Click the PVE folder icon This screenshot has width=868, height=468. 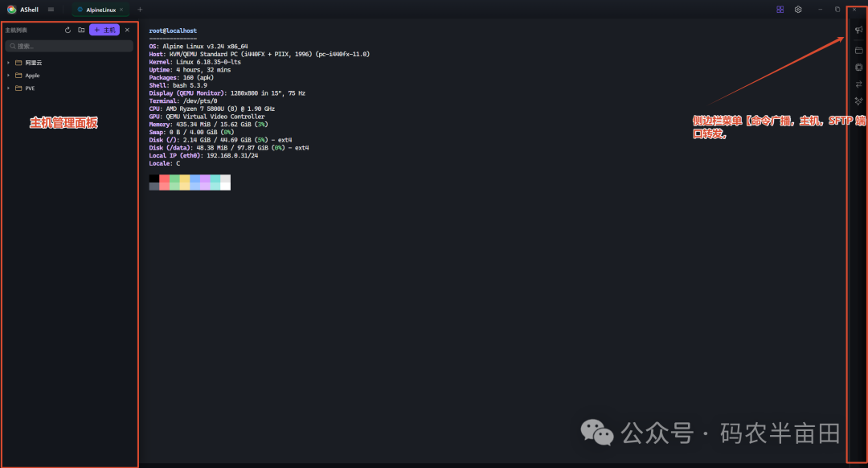click(x=18, y=88)
